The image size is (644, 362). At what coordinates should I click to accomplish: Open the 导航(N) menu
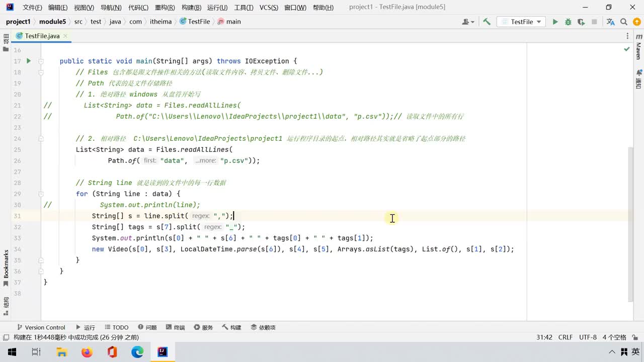111,7
